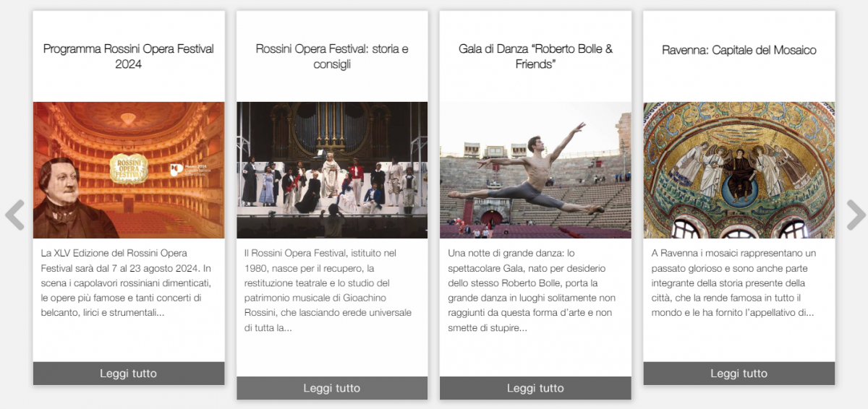Select the XLV Edizione description text
The image size is (868, 409).
click(127, 283)
